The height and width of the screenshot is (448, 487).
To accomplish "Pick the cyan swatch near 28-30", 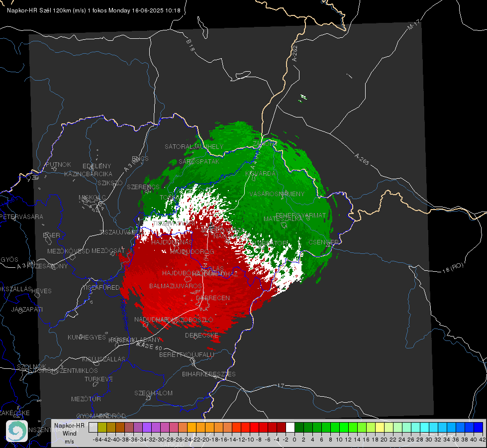I will [x=424, y=427].
